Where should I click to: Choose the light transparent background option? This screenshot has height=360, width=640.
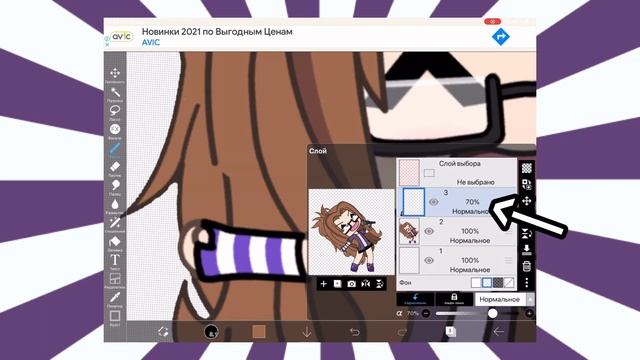[487, 282]
